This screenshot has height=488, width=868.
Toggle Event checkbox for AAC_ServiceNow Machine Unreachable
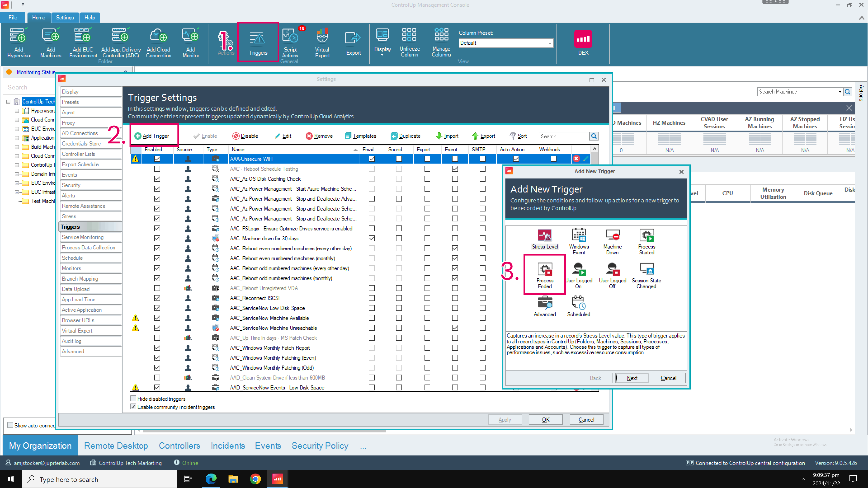(455, 328)
